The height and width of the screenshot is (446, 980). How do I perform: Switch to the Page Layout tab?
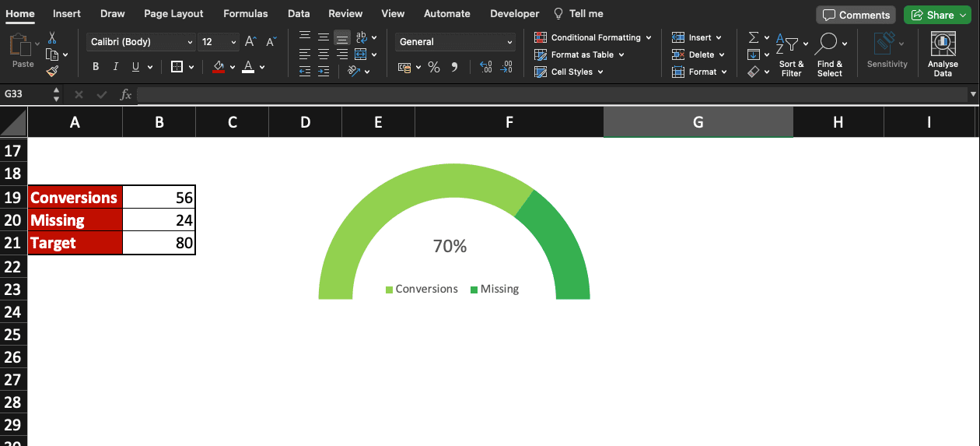coord(173,14)
